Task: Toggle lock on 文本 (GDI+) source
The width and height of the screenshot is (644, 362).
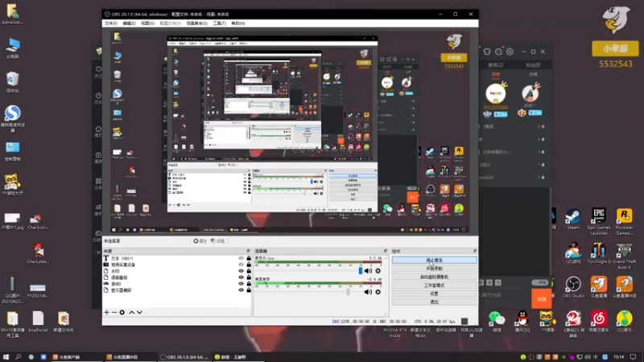Action: 249,258
